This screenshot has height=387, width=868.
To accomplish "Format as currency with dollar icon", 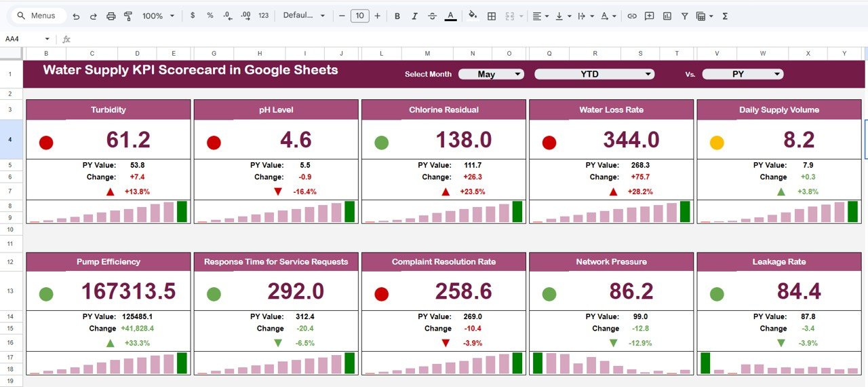I will 193,16.
